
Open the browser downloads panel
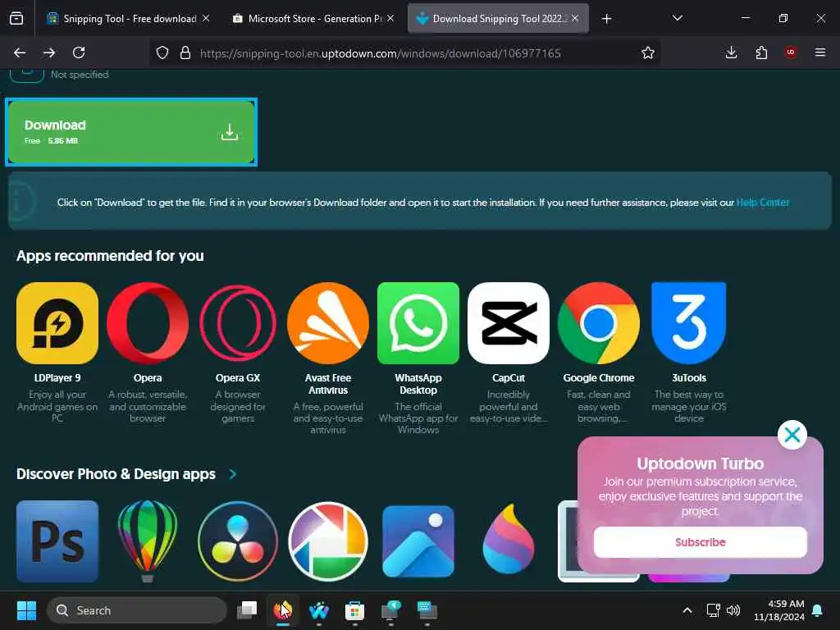coord(731,52)
